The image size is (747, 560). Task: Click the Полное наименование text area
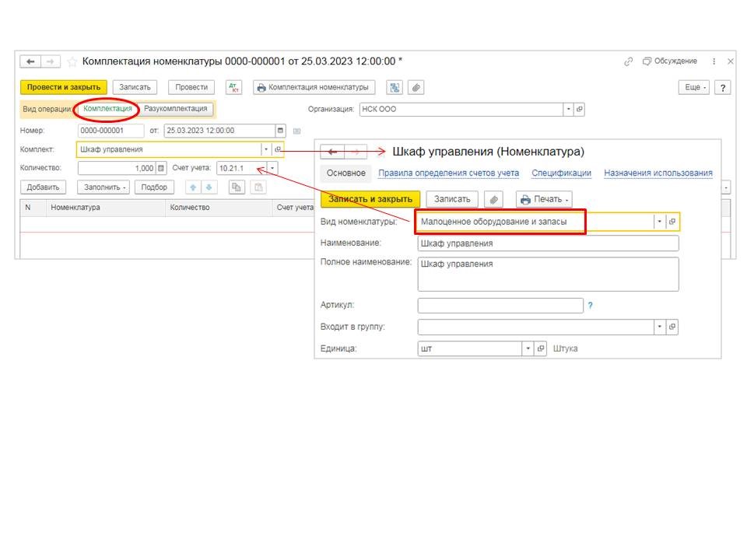click(x=548, y=275)
